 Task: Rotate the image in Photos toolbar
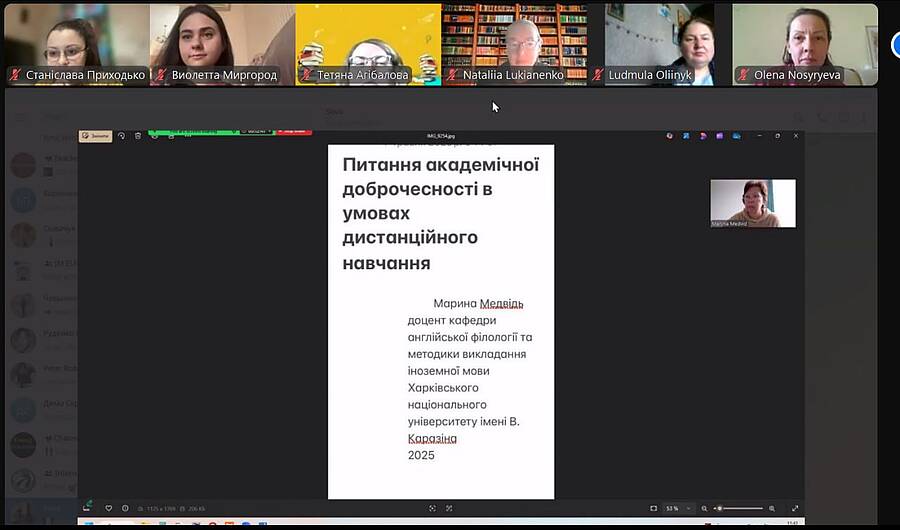click(x=122, y=136)
